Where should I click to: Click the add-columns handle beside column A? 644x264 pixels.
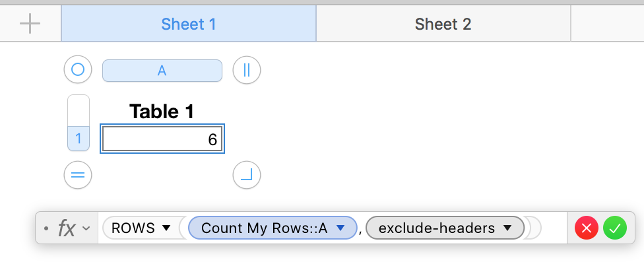(x=247, y=70)
